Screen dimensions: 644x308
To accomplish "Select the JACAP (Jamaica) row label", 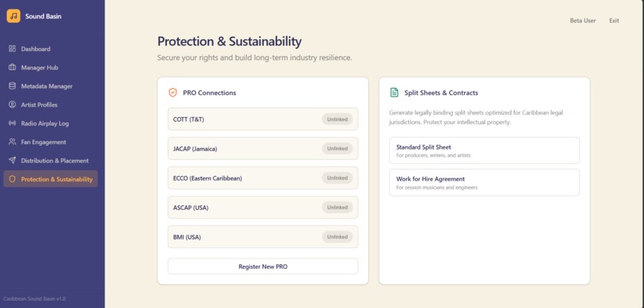I will point(195,149).
